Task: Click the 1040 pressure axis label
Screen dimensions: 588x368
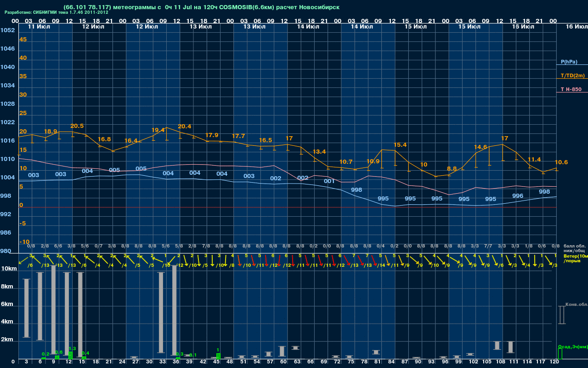Action: pyautogui.click(x=7, y=67)
